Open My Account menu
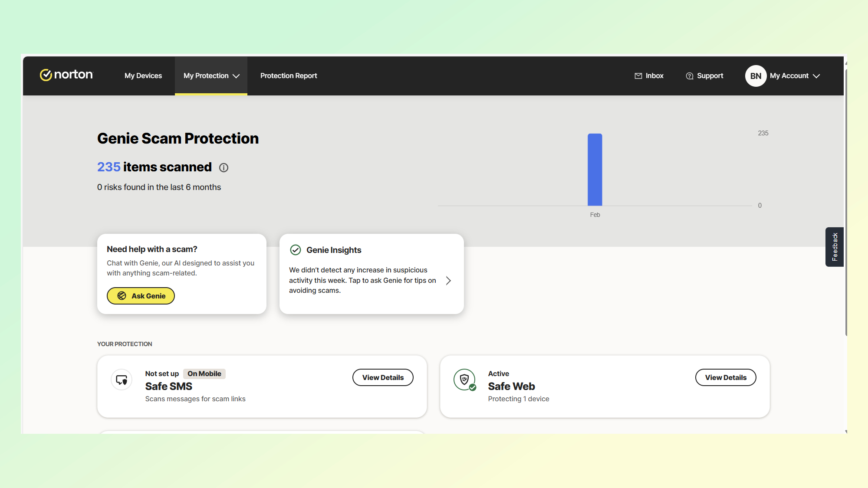 tap(783, 76)
